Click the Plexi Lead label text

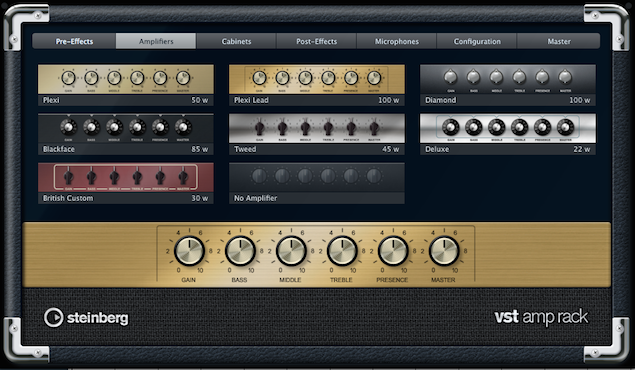251,100
